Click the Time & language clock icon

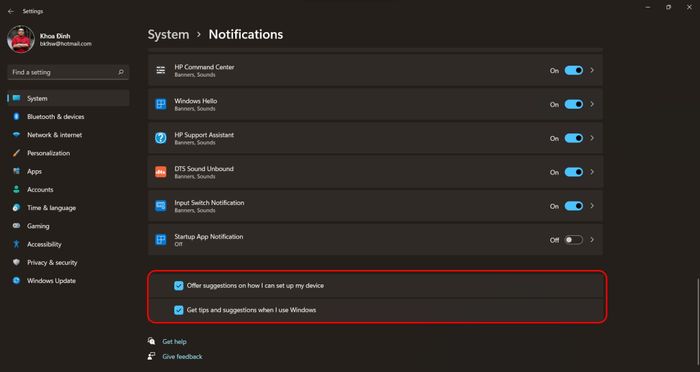[17, 208]
